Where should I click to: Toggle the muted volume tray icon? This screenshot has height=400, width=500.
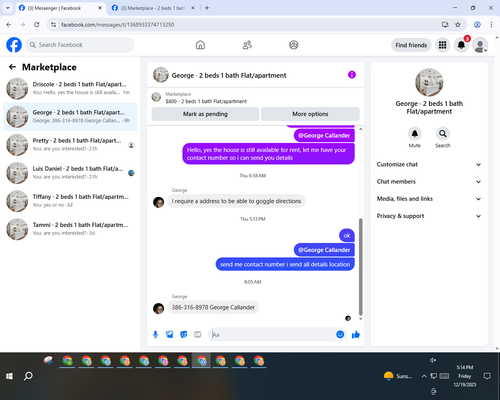coord(433,360)
